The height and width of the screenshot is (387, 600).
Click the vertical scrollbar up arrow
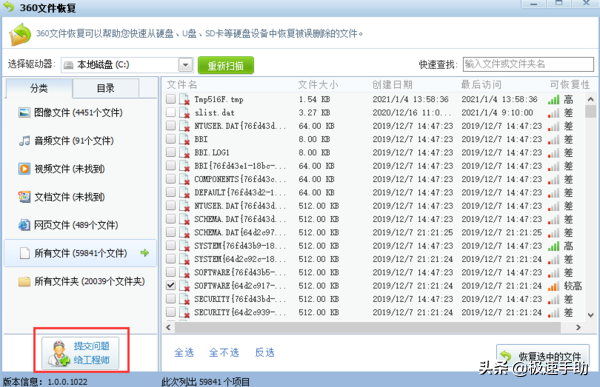click(590, 99)
